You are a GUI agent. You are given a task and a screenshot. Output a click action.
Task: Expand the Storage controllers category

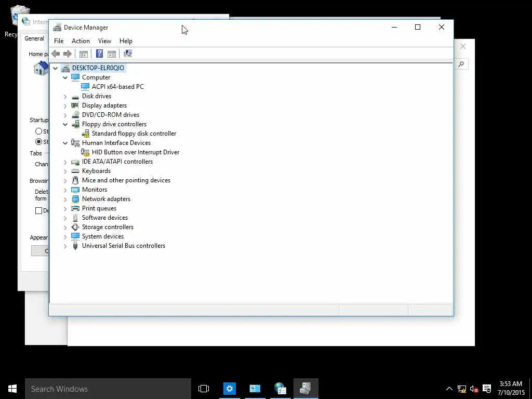(x=65, y=228)
